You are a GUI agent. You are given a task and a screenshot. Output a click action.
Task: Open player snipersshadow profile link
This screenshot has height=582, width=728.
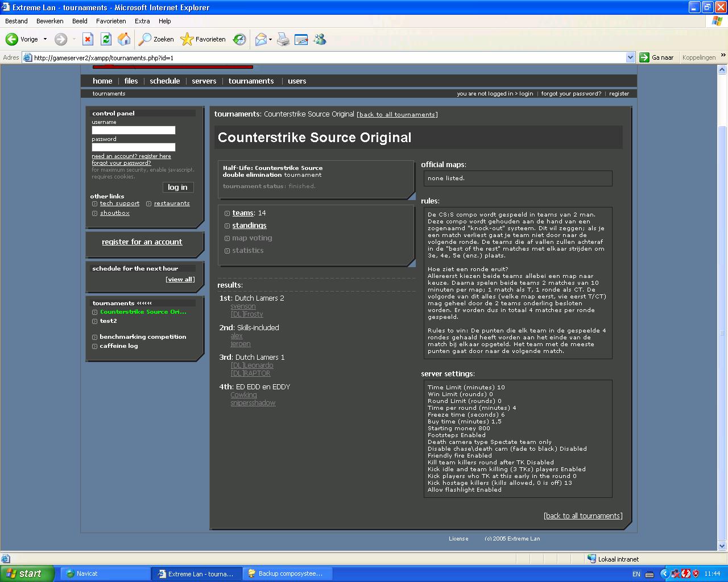point(253,403)
